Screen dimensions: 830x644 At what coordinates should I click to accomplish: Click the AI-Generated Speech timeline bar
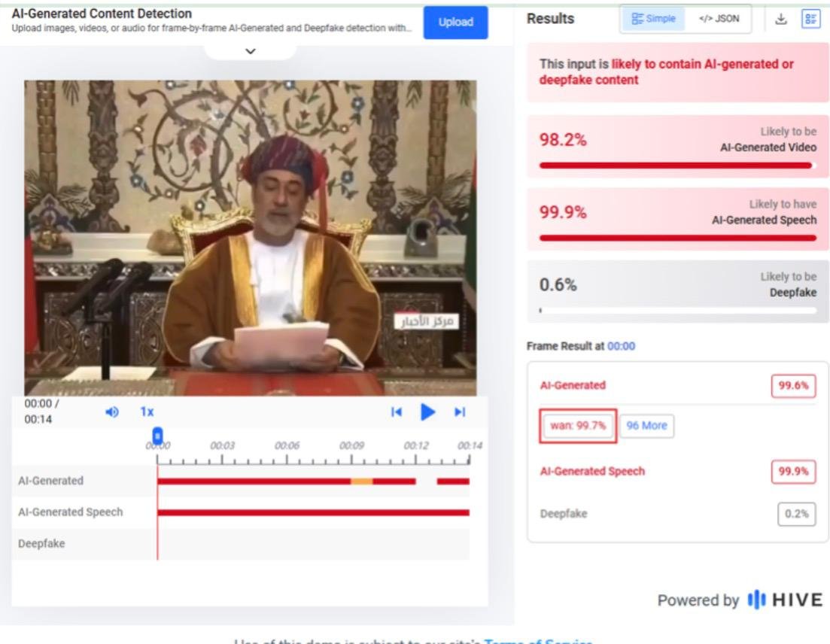click(313, 513)
